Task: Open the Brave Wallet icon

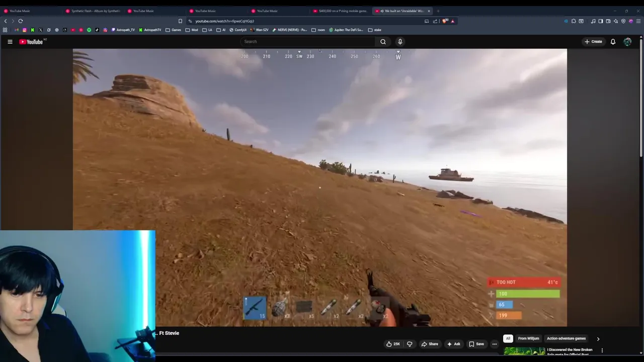Action: [608, 21]
